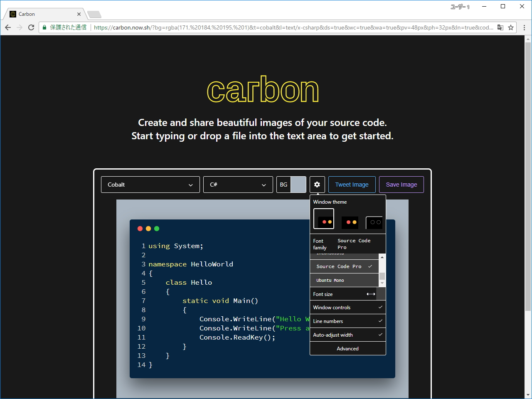Click the carbon logo heading

[x=263, y=89]
